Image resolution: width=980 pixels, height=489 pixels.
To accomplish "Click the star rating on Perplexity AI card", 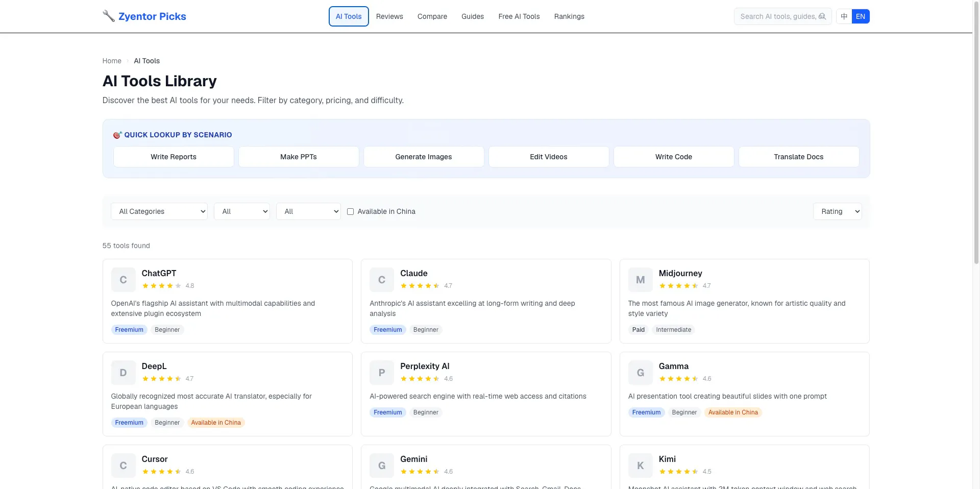I will (x=420, y=379).
